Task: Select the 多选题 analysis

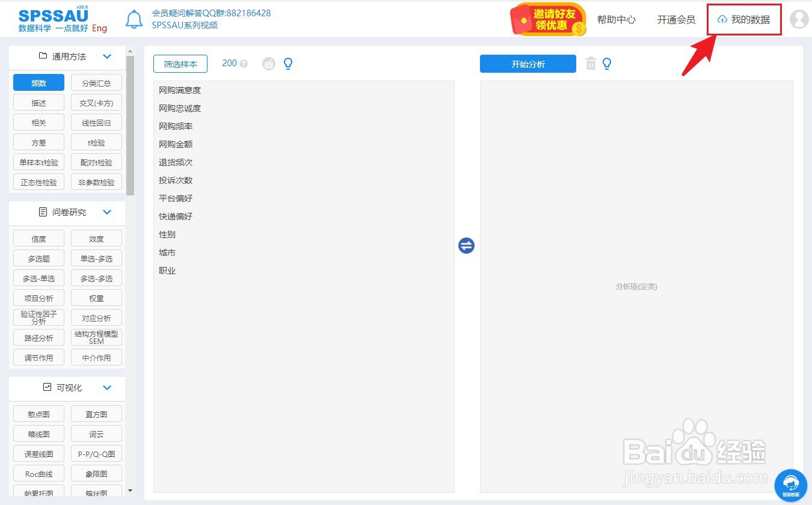Action: (x=38, y=259)
